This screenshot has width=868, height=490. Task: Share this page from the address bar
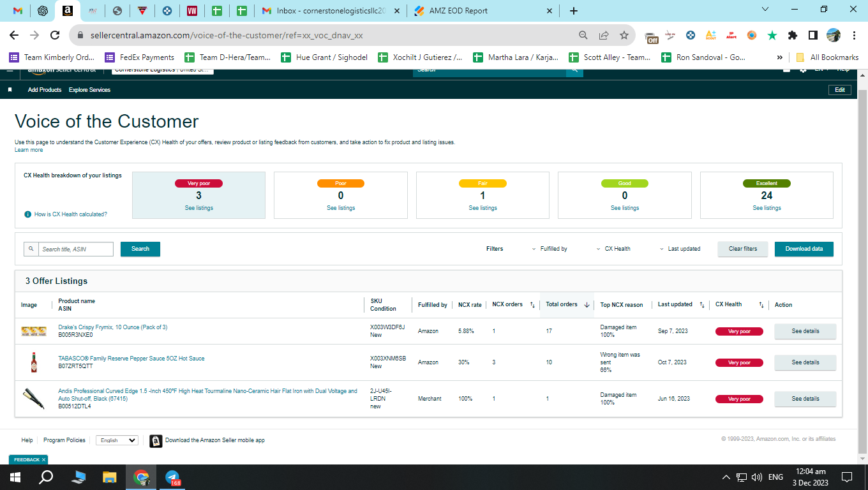click(603, 35)
